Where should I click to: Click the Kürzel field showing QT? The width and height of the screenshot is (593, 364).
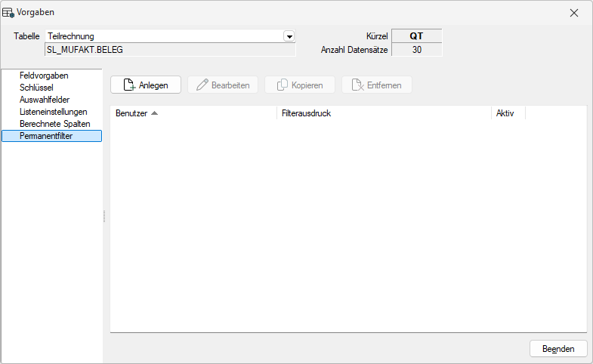tap(416, 36)
